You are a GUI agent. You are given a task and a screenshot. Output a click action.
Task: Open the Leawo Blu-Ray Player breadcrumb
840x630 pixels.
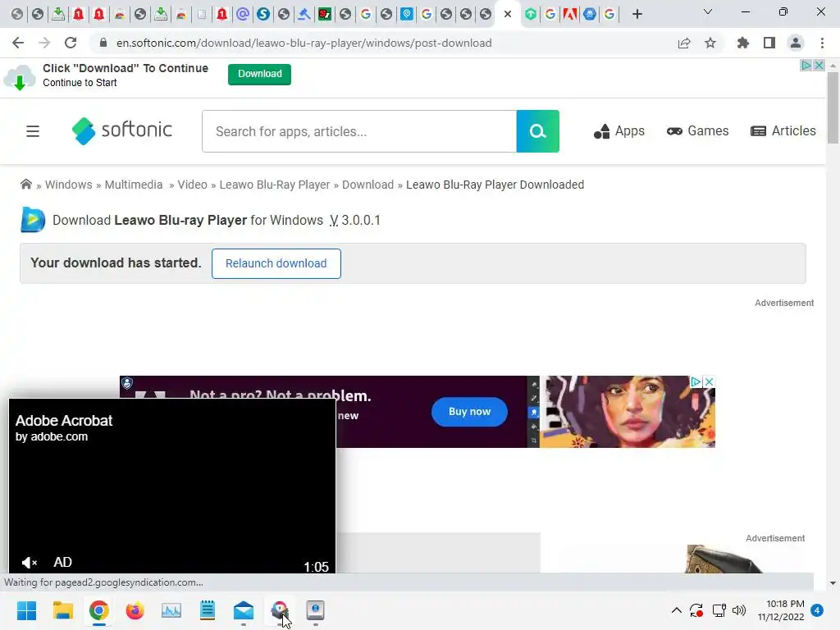coord(274,185)
